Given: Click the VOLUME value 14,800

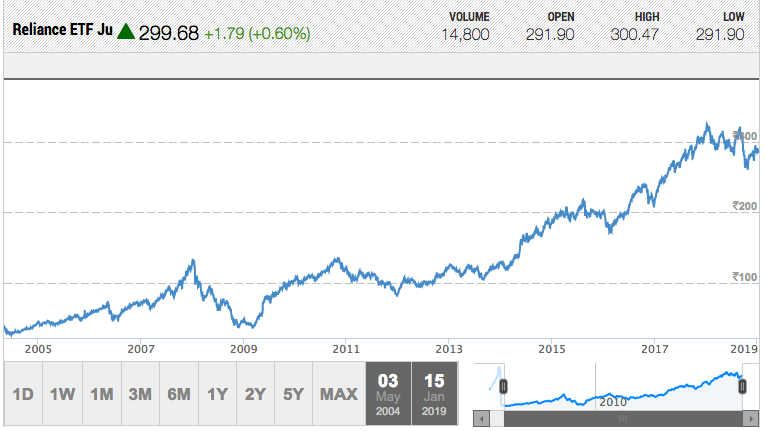Looking at the screenshot, I should pyautogui.click(x=465, y=35).
